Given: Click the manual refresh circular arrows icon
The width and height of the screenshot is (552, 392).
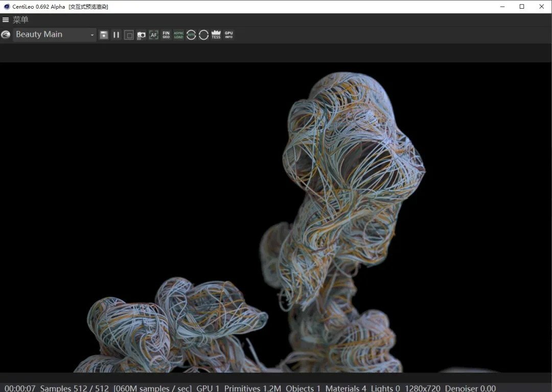Looking at the screenshot, I should pos(203,35).
